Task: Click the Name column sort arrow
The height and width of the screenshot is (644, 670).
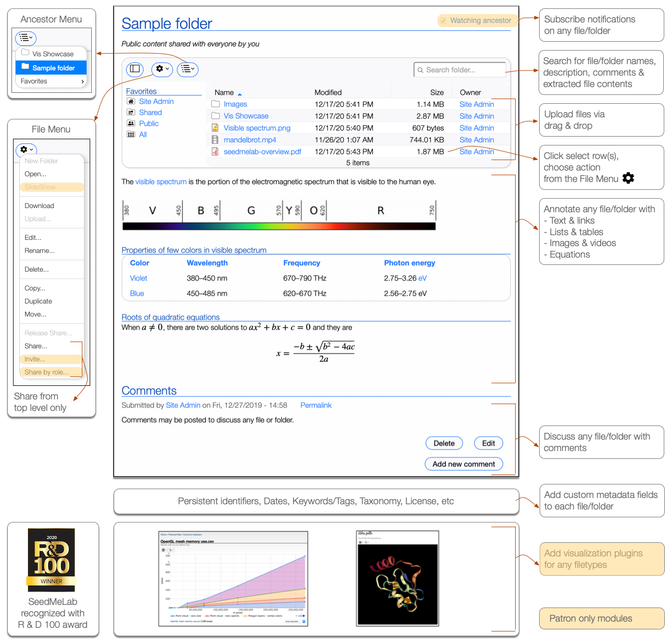Action: coord(240,93)
